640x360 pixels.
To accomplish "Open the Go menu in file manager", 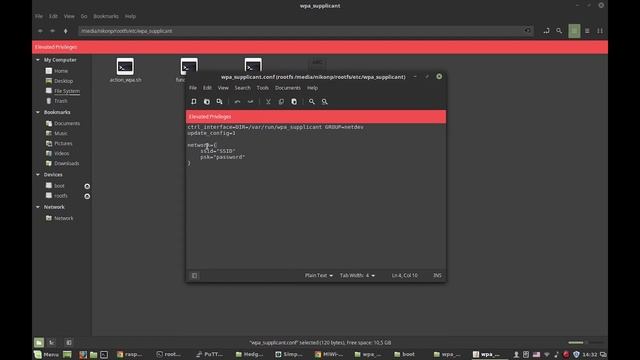I will point(84,16).
